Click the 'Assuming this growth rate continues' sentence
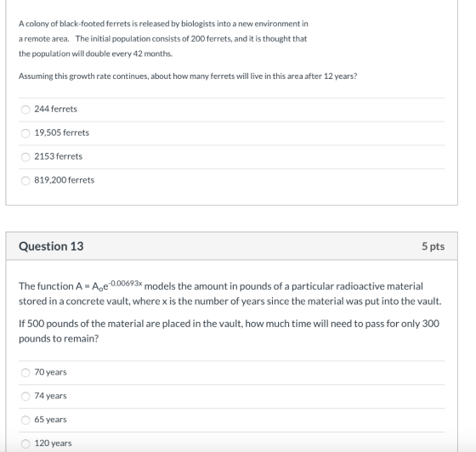This screenshot has width=476, height=452. tap(188, 76)
